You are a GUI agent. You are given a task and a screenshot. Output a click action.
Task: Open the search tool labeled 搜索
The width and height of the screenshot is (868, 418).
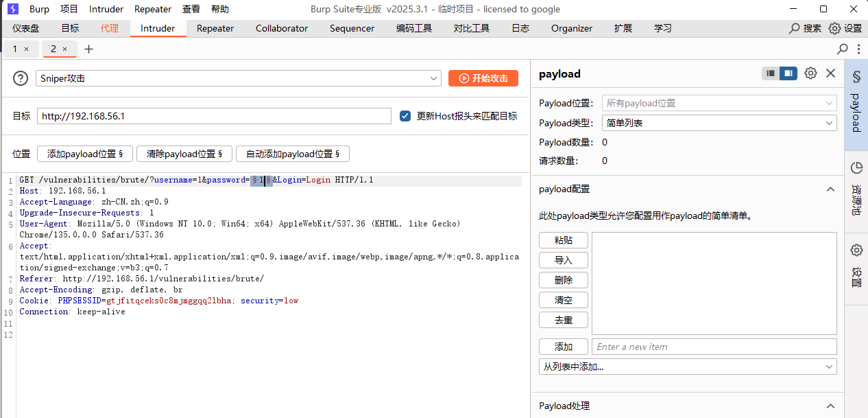pyautogui.click(x=805, y=28)
